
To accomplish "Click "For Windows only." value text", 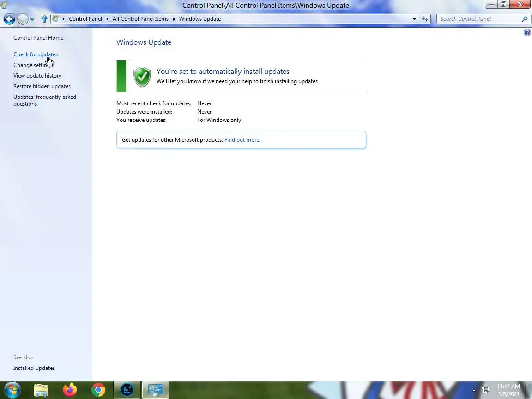I will point(219,120).
